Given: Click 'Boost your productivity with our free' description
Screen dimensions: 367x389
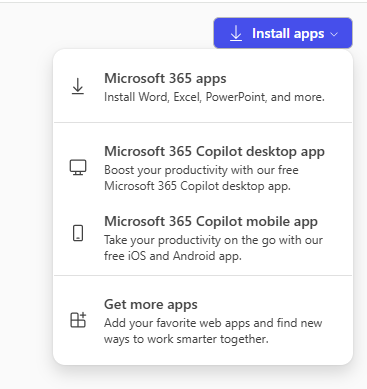Looking at the screenshot, I should 201,170.
